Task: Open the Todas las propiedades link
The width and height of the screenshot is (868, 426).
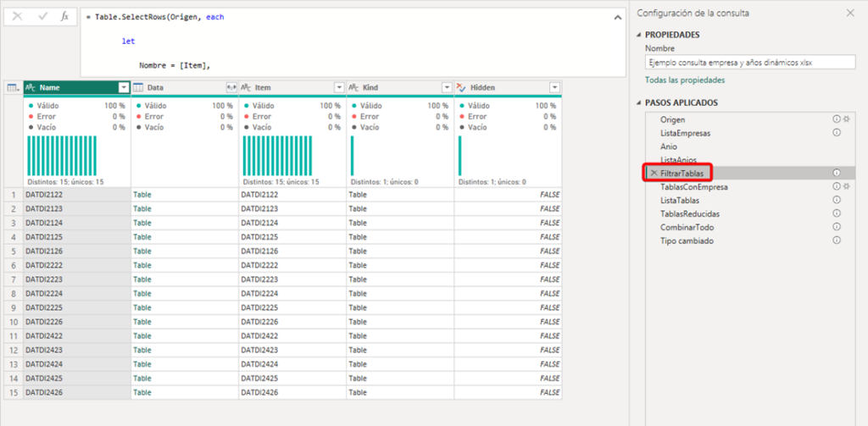Action: point(685,80)
